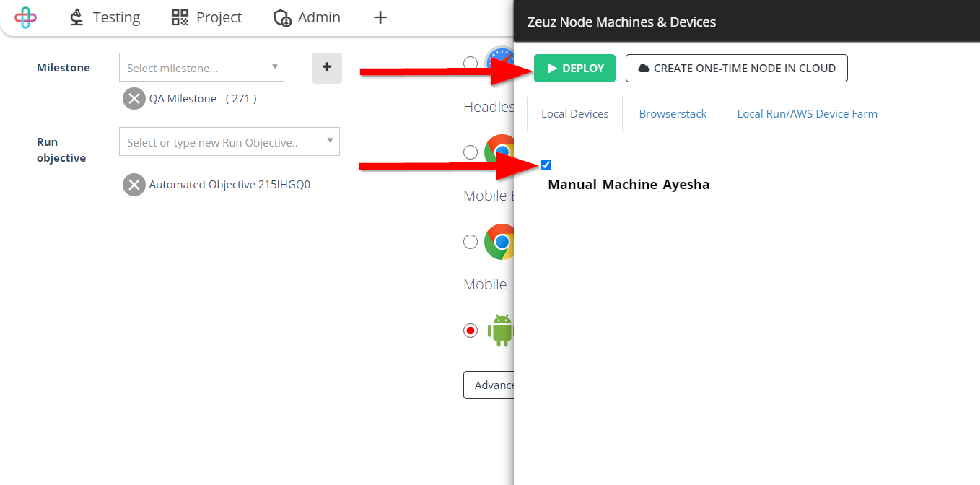Switch to the Browserstack tab

tap(673, 114)
